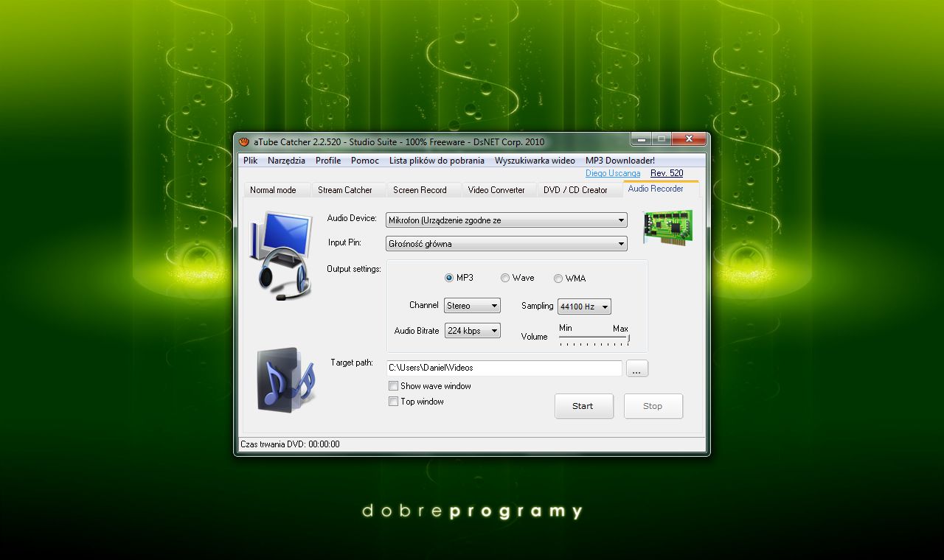Click the browse (...) target path button
This screenshot has height=560, width=944.
point(637,368)
